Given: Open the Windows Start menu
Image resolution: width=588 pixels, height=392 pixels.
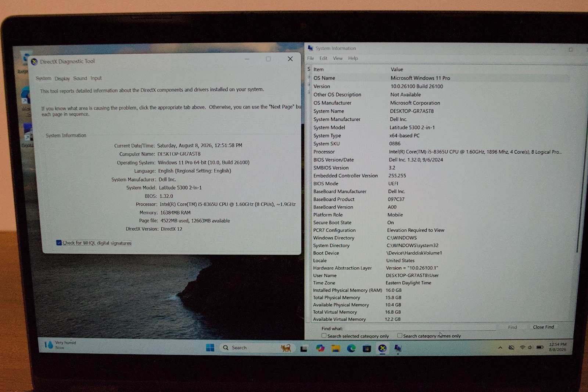Looking at the screenshot, I should pos(210,348).
